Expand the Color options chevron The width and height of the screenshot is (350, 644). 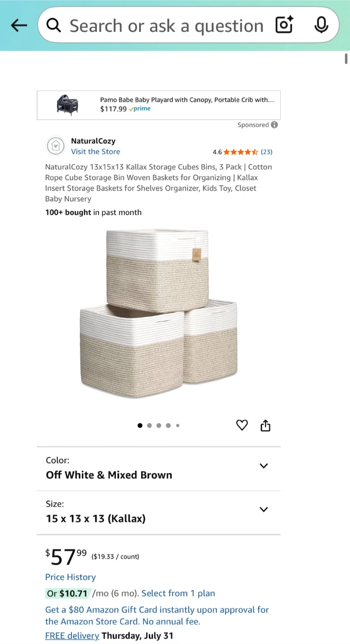(264, 466)
